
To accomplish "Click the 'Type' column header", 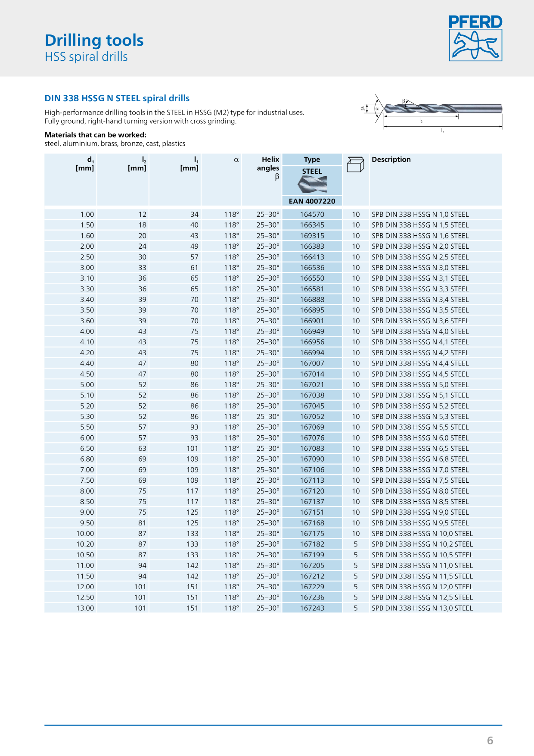I will 312,159.
